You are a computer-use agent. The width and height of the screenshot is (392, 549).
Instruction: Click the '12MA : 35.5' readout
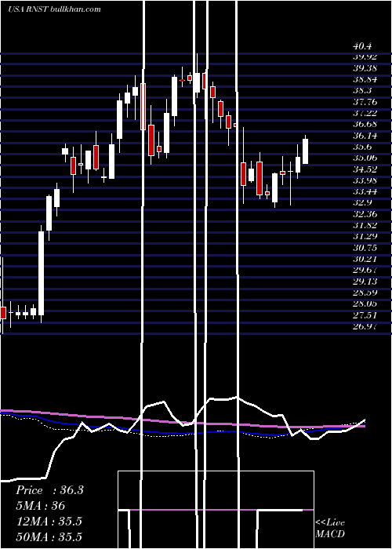[x=49, y=522]
